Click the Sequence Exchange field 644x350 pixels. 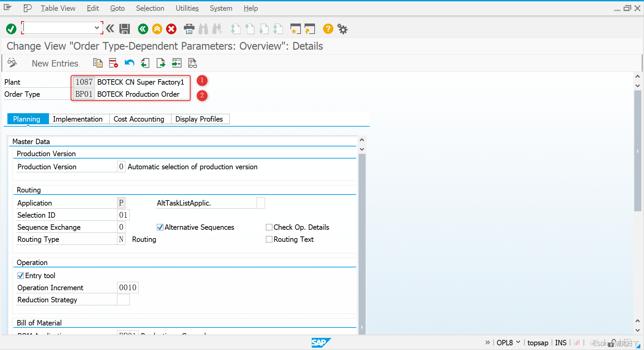[121, 227]
